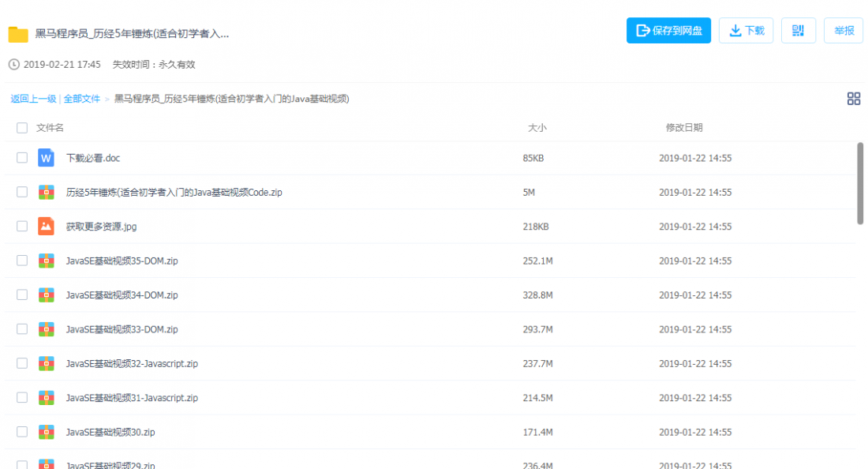Click the yellow folder icon in header

(x=18, y=34)
